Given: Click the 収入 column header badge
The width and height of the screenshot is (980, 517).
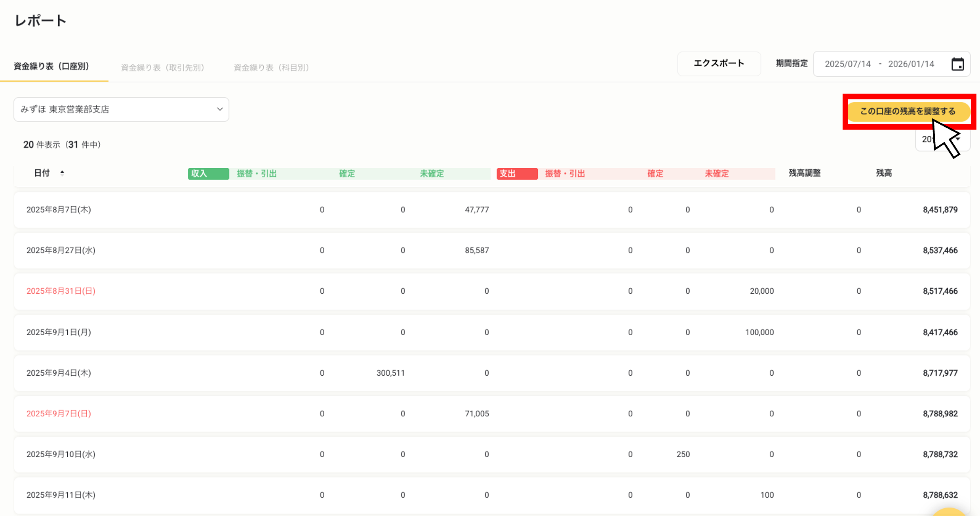Looking at the screenshot, I should click(208, 173).
